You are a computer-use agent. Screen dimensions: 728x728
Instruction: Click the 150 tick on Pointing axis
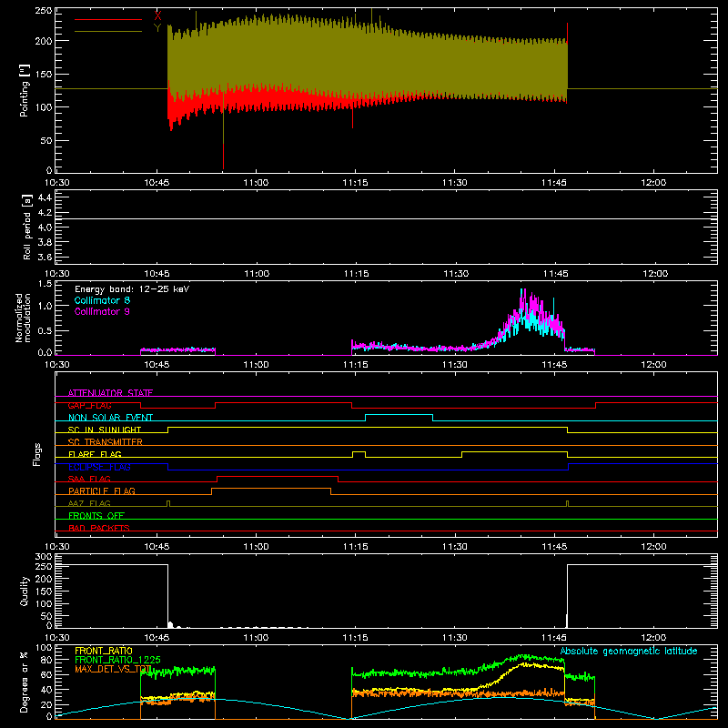pos(44,74)
